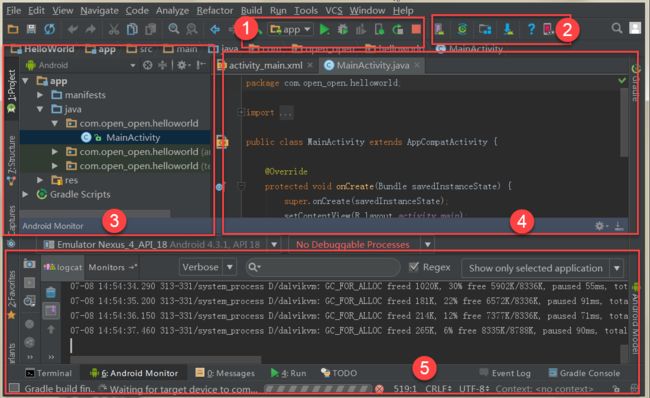Open the Gradle Console
The image size is (650, 398).
[585, 373]
